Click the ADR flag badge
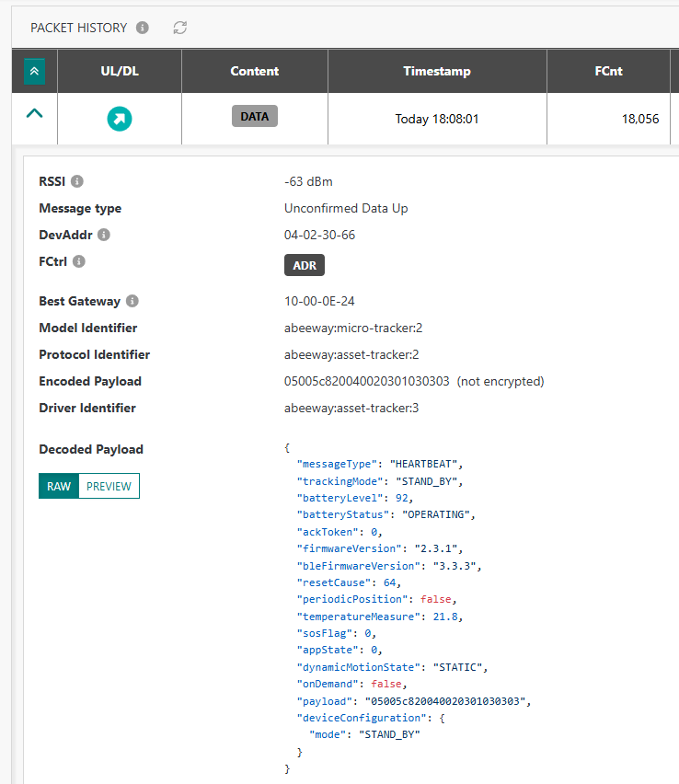 tap(305, 265)
